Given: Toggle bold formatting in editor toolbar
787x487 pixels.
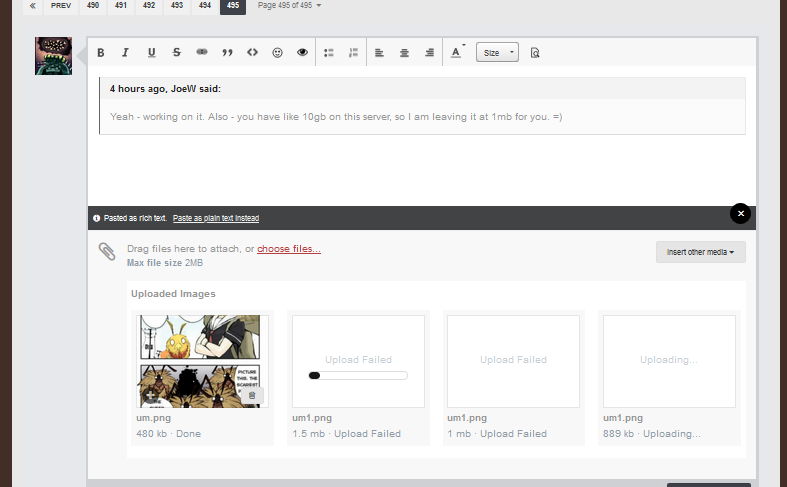Looking at the screenshot, I should coord(100,52).
